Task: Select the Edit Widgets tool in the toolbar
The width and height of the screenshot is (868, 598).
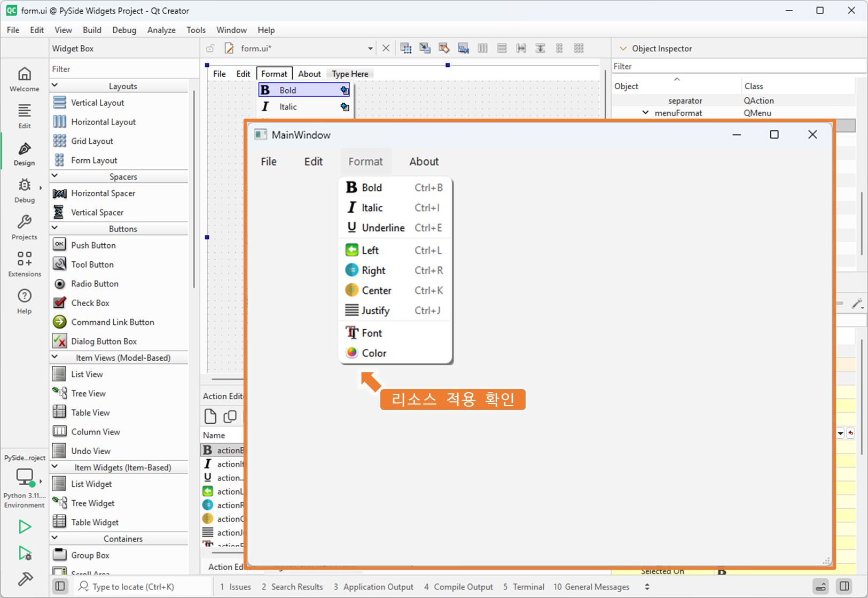Action: coord(406,48)
